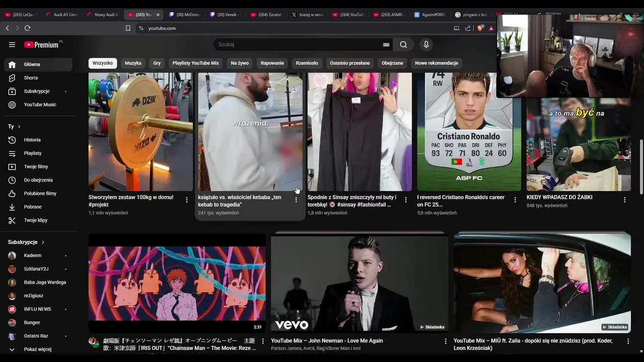644x362 pixels.
Task: Go to Główna home in the sidebar
Action: click(x=38, y=64)
